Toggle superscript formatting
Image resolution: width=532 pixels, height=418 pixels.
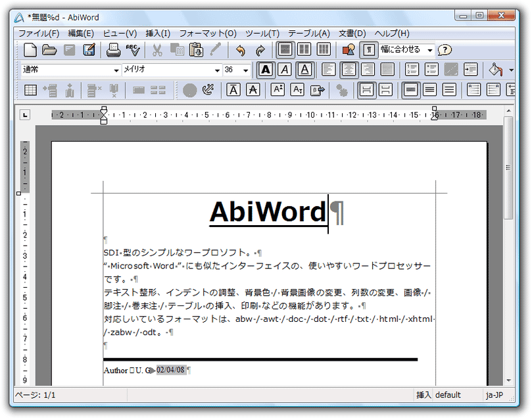(278, 90)
